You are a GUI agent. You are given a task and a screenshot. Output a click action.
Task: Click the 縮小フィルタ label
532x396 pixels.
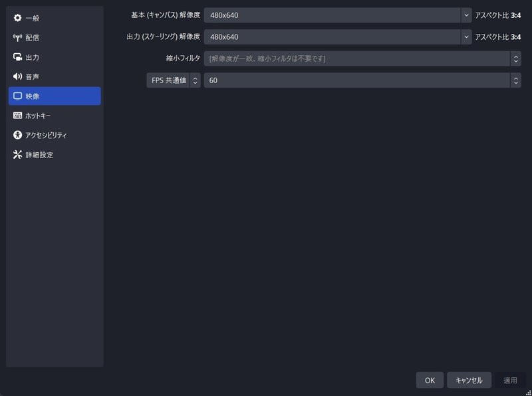click(x=183, y=58)
